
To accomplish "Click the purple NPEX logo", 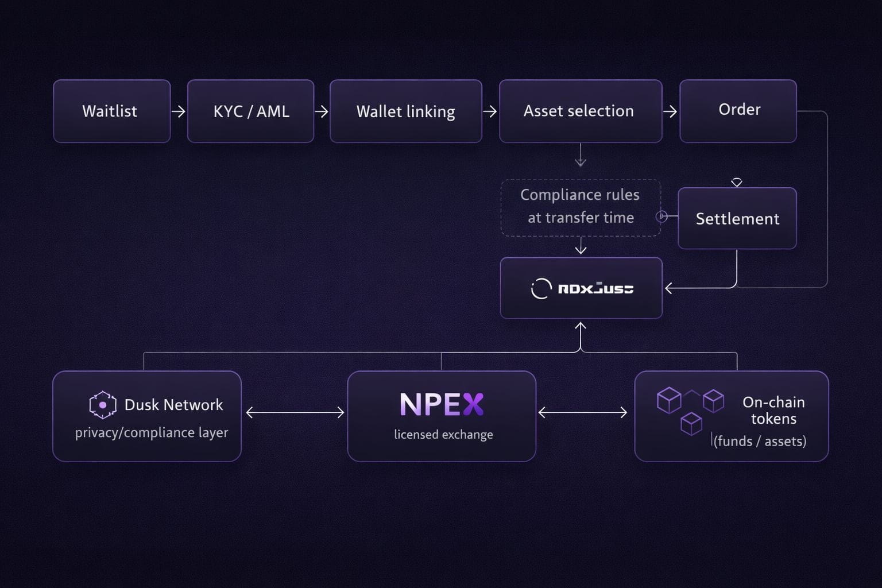I will [x=442, y=405].
